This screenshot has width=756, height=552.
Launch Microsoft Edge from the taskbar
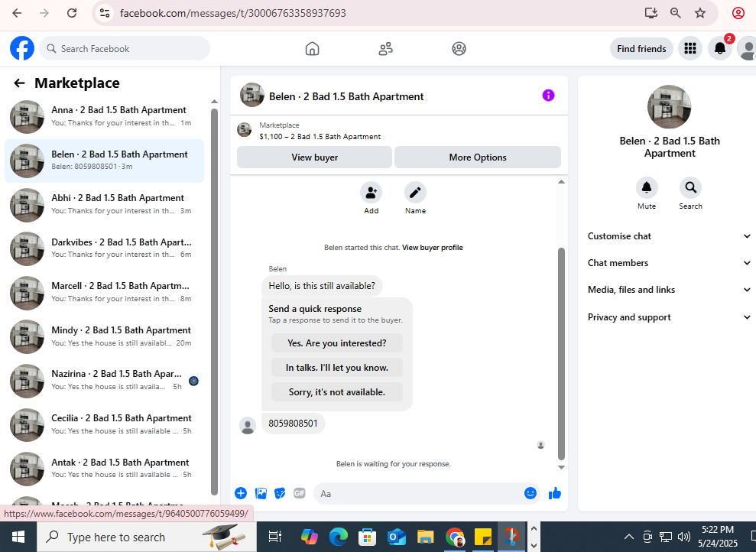339,537
